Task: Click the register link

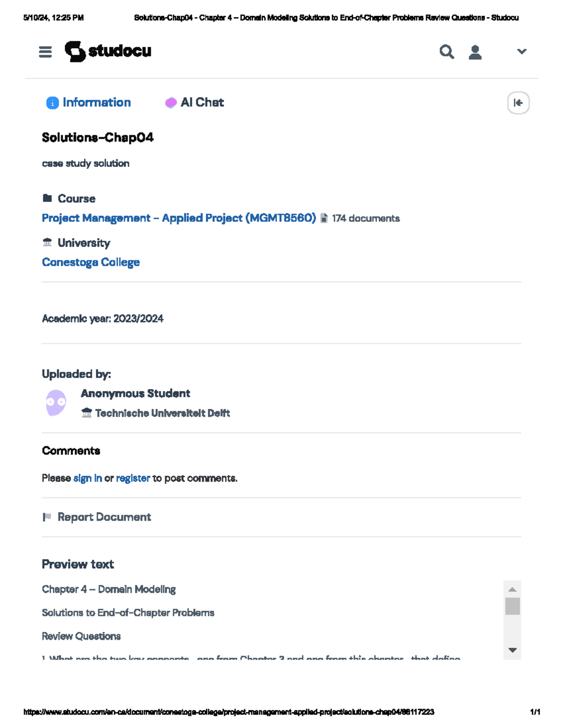Action: (133, 478)
